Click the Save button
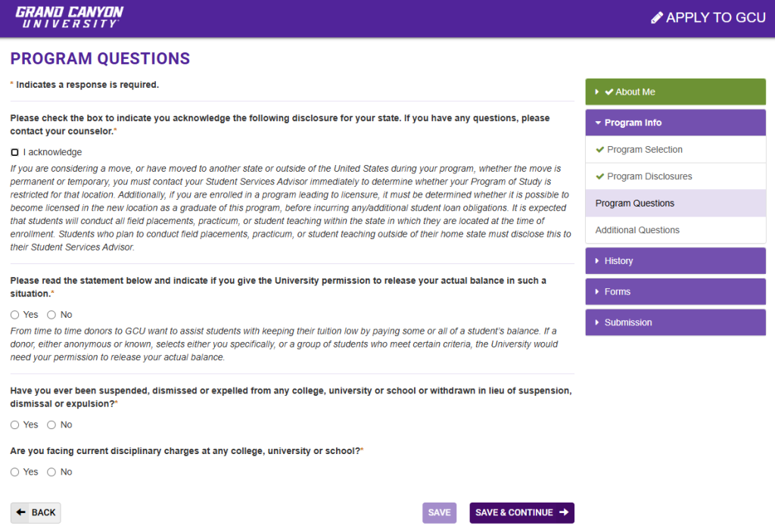The image size is (775, 532). pyautogui.click(x=439, y=512)
